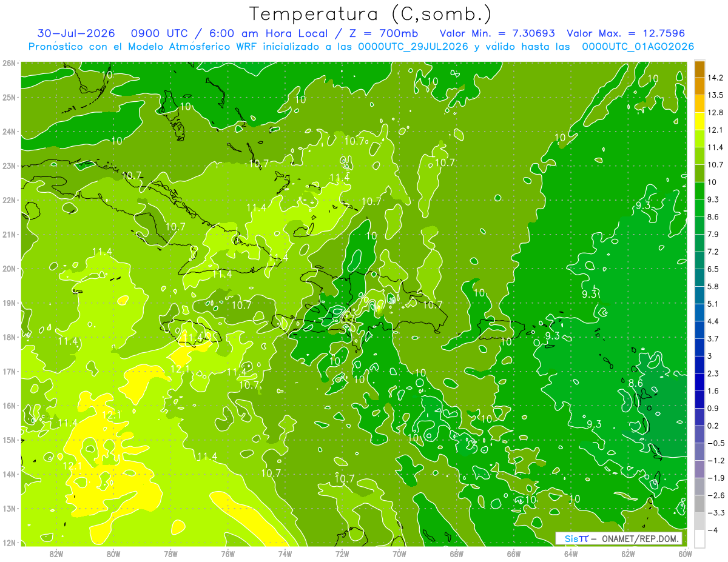
Task: Click the "Temperatura (C,somb.)" chart title
Action: pos(371,14)
